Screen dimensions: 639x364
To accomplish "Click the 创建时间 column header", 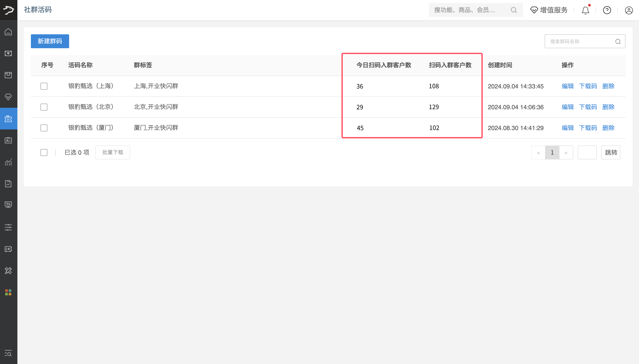I will coord(500,65).
